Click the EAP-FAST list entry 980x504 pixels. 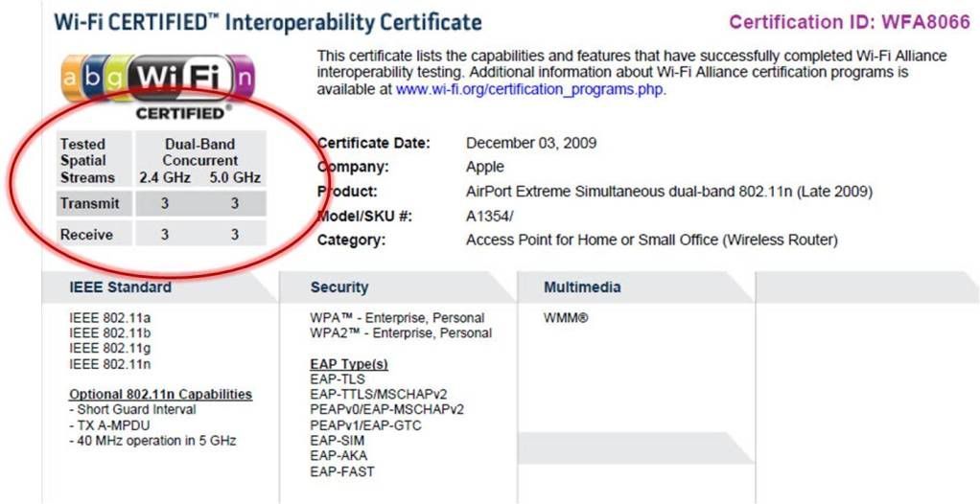342,471
